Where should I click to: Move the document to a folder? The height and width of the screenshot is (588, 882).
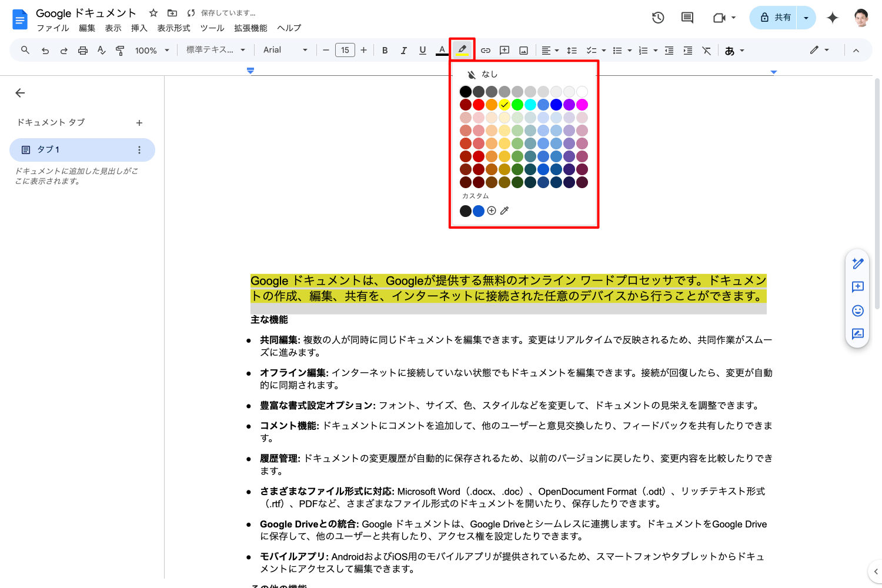click(172, 13)
